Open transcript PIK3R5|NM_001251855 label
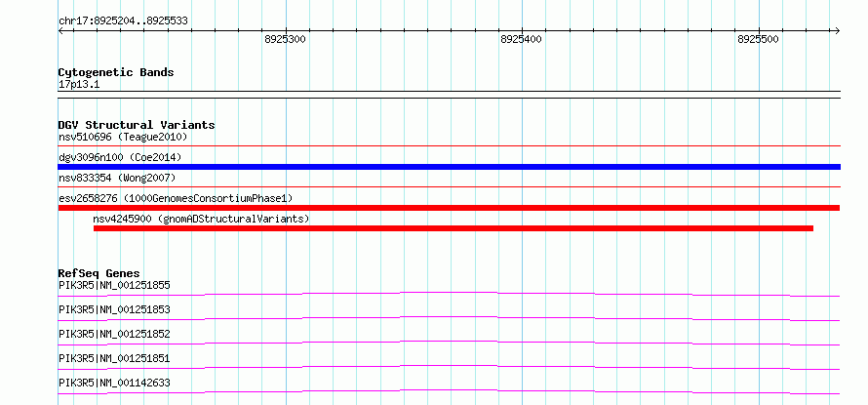The width and height of the screenshot is (868, 405). click(114, 286)
